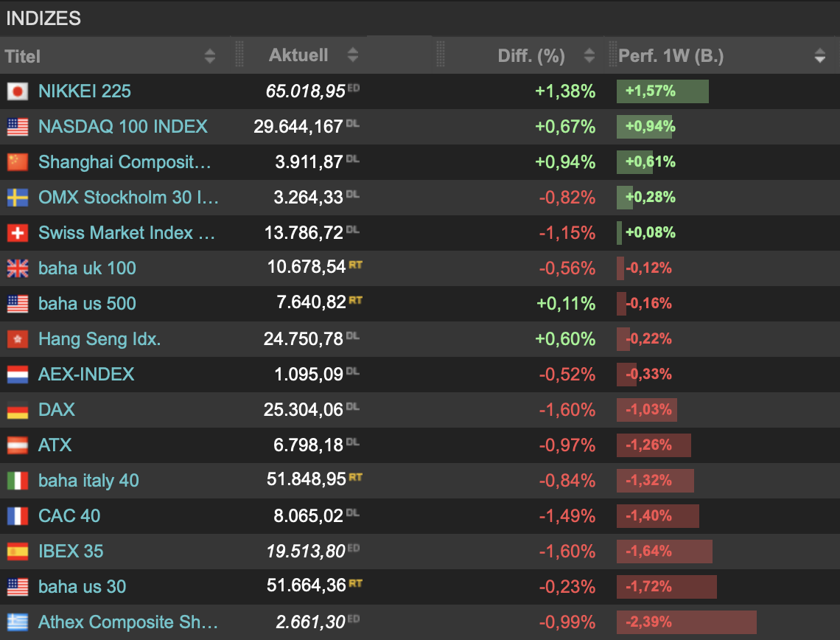Open the baha italy 40 link
This screenshot has height=640, width=840.
(89, 480)
